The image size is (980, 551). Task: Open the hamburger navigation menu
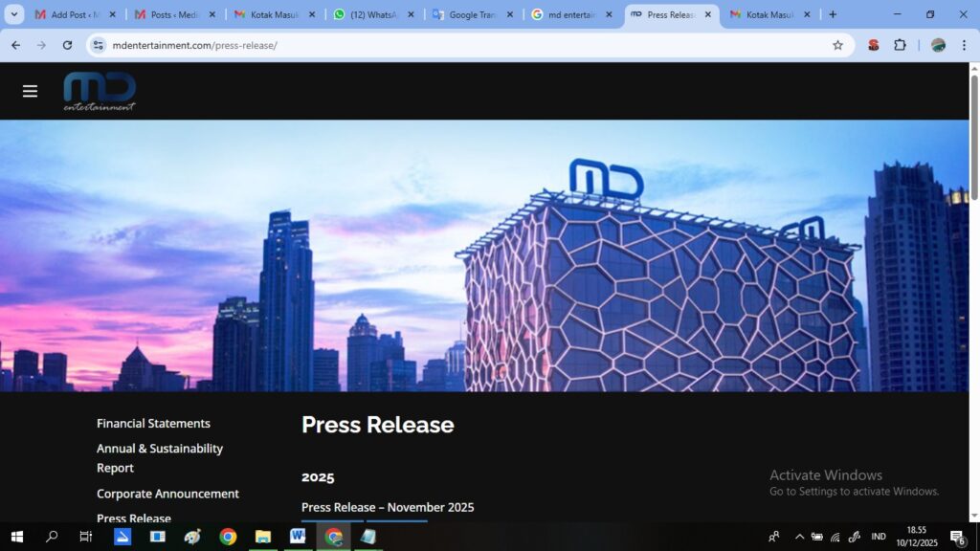click(x=30, y=91)
